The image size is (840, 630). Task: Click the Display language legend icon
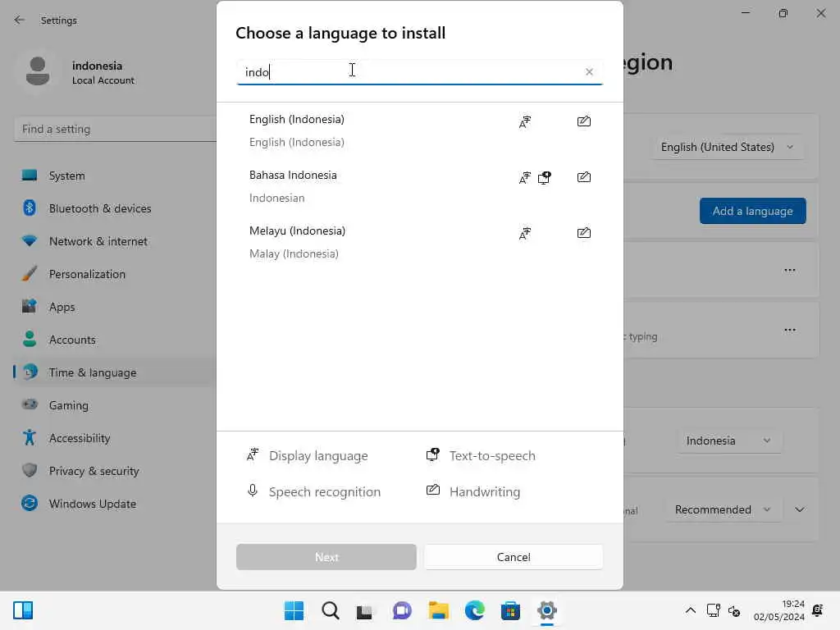click(253, 454)
